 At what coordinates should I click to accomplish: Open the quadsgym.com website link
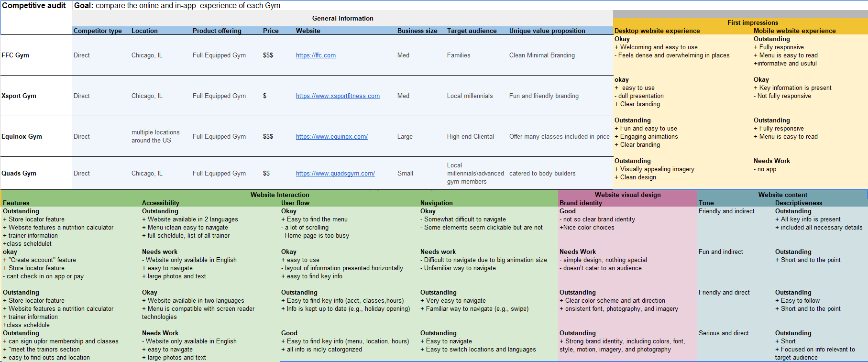click(x=335, y=173)
